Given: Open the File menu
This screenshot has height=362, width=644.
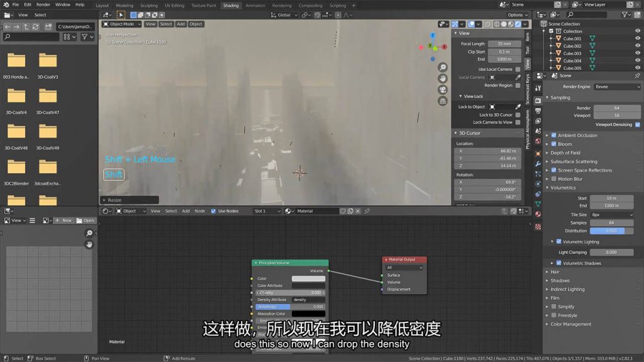Looking at the screenshot, I should [x=16, y=4].
